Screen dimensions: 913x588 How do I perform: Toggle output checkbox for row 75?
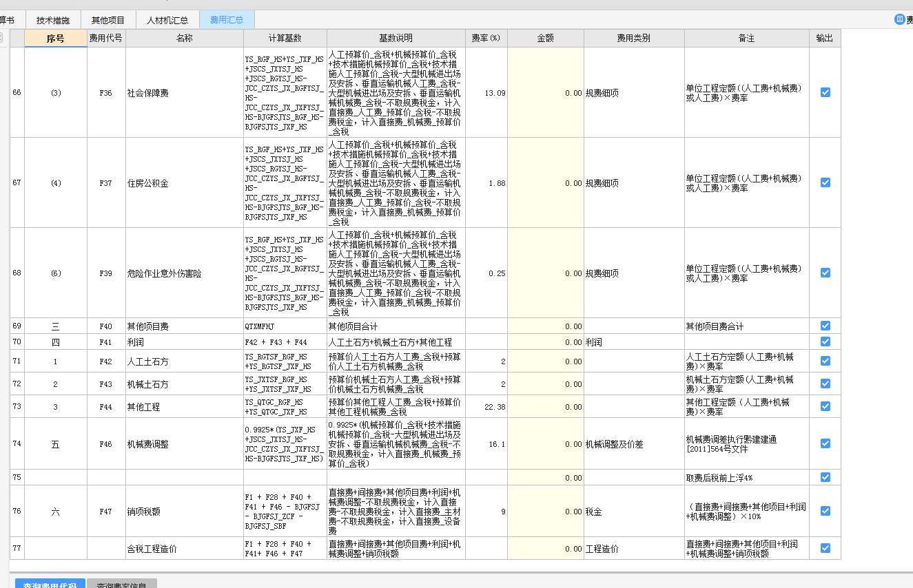click(825, 477)
